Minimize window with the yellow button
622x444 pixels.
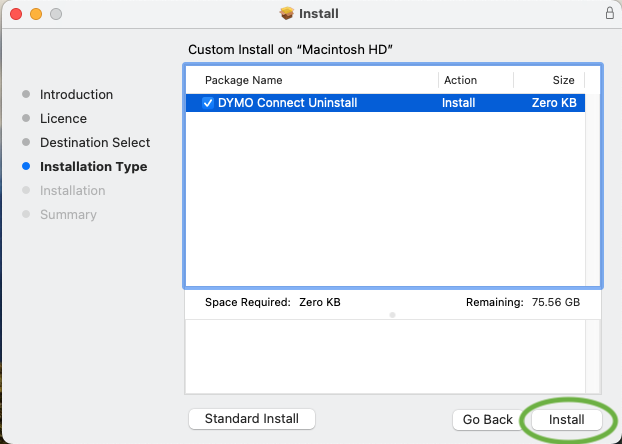36,14
